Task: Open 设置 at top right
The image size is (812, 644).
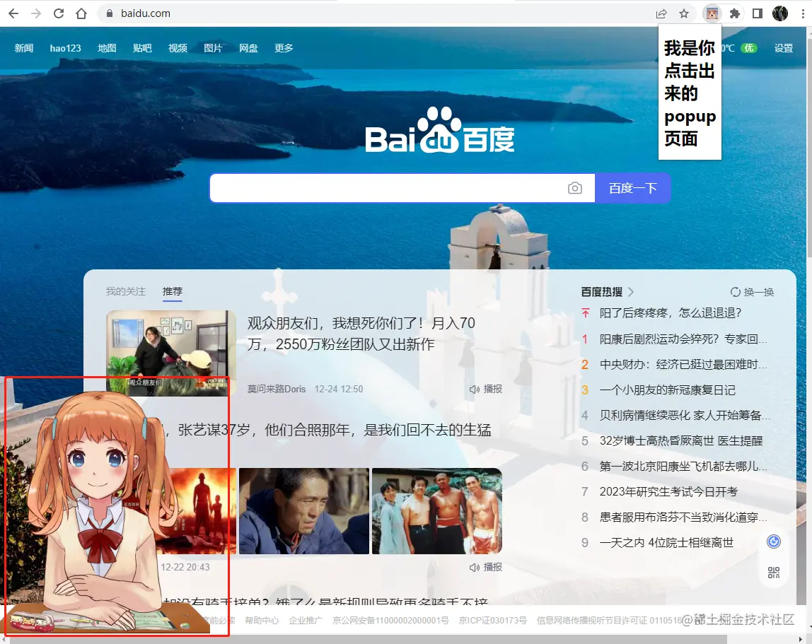Action: click(x=784, y=48)
